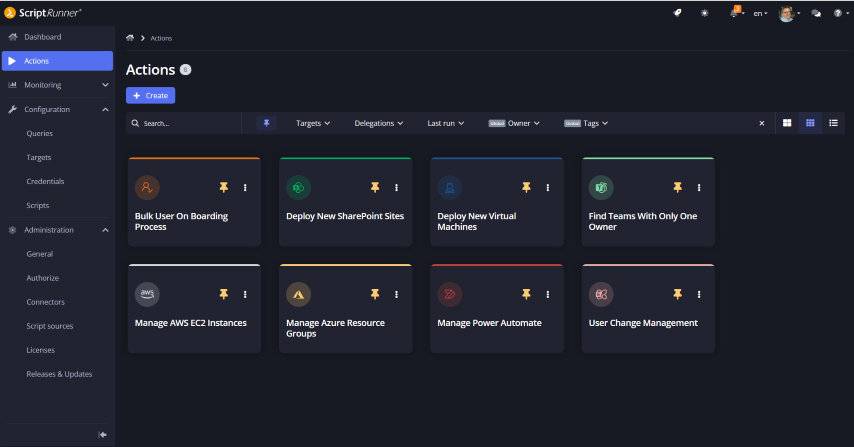Collapse the Configuration section
854x447 pixels.
(x=57, y=109)
